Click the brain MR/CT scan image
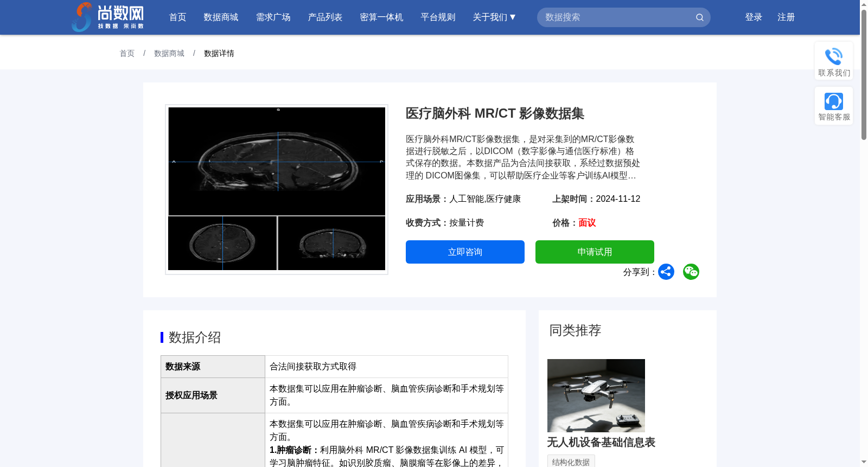This screenshot has width=868, height=467. coord(277,189)
